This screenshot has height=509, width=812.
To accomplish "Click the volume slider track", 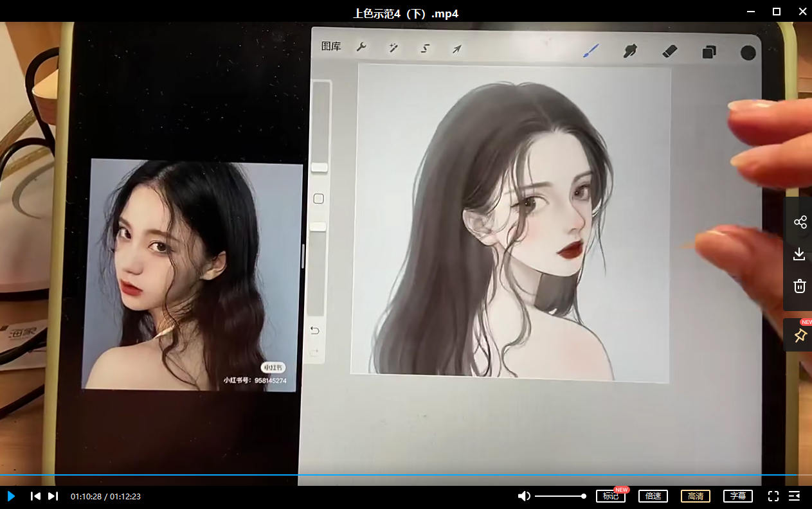I will coord(558,496).
